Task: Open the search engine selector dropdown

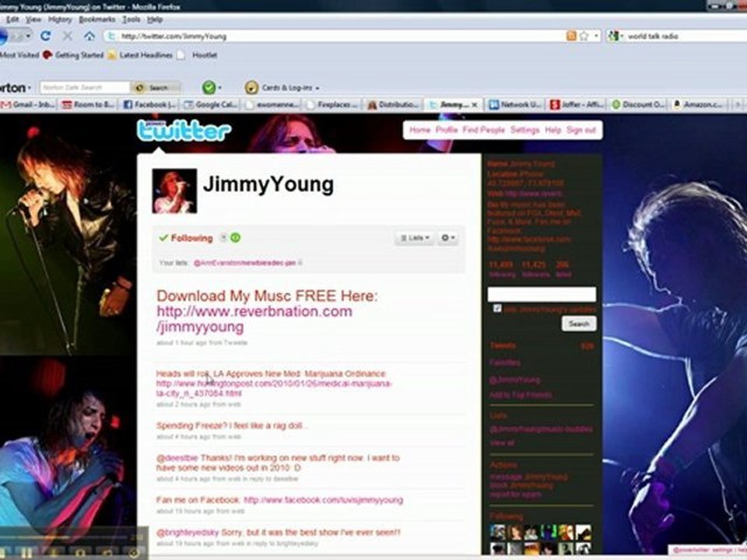Action: tap(615, 36)
